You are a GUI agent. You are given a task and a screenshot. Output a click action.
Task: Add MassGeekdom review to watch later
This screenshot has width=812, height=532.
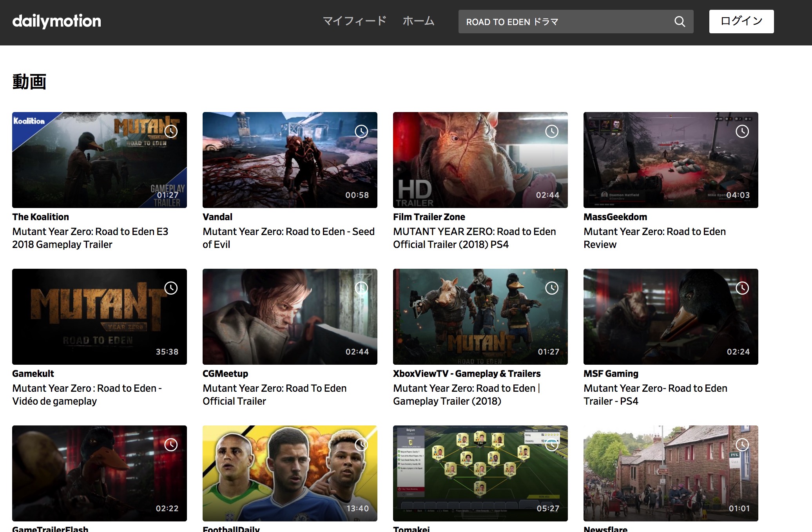(742, 131)
